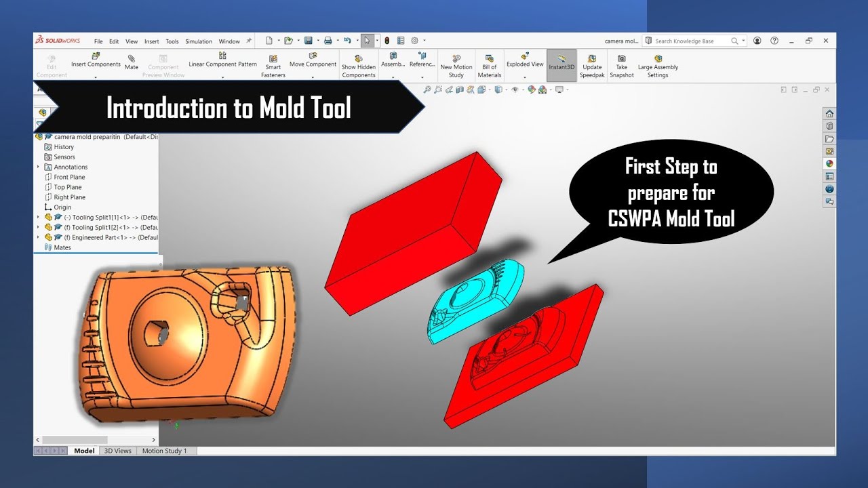
Task: Click the Help question mark icon
Action: [774, 41]
